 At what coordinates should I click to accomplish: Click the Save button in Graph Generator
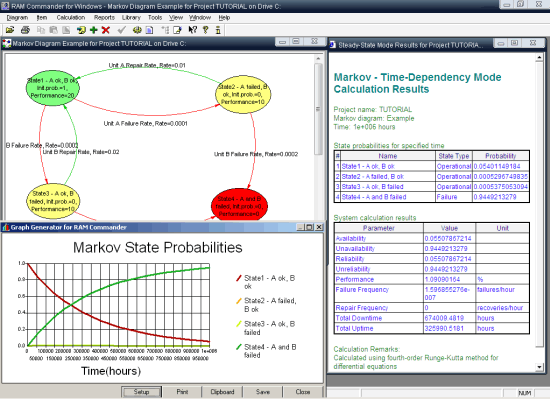coord(263,392)
